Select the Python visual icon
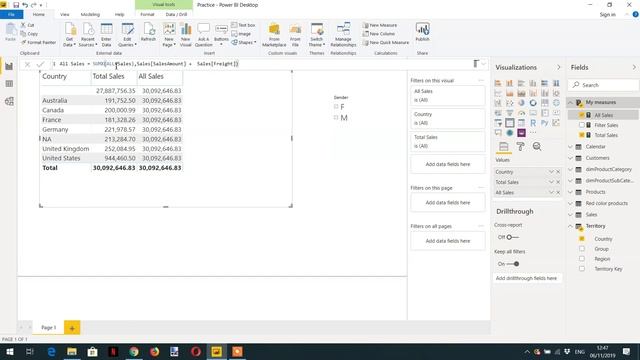Screen dimensions: 640x360 click(544, 122)
